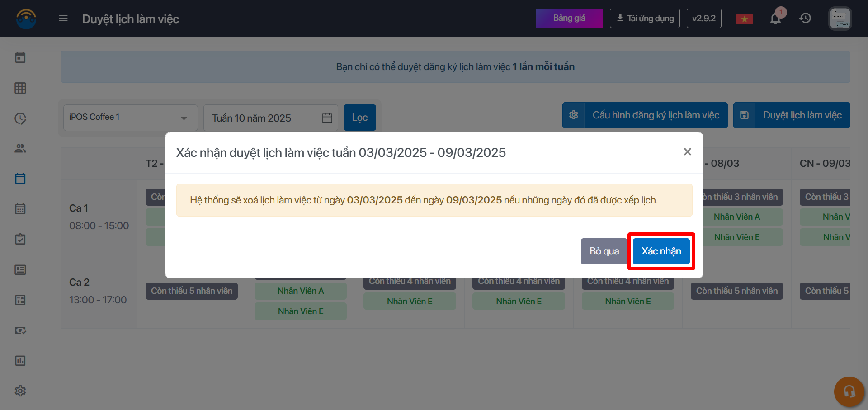This screenshot has width=868, height=410.
Task: Click the Lọc filter button
Action: point(359,118)
